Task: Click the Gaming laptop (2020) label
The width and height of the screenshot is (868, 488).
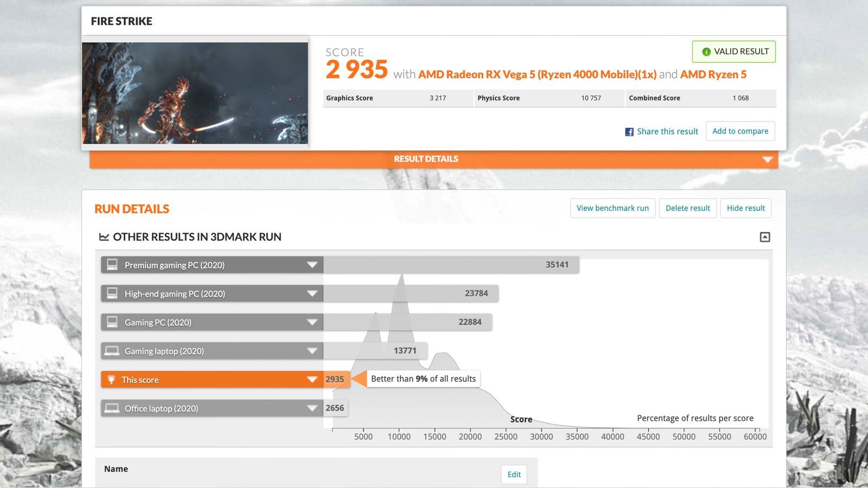Action: [x=164, y=351]
